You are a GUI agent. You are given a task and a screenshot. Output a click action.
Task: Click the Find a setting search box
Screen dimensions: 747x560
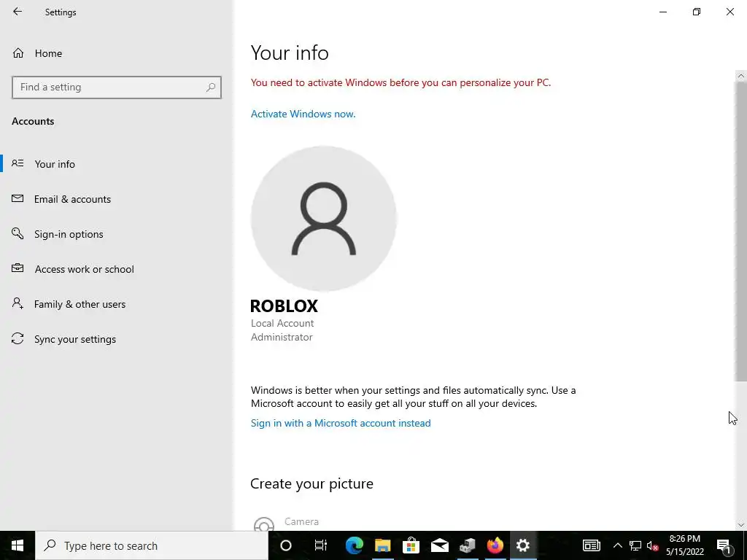(x=116, y=87)
